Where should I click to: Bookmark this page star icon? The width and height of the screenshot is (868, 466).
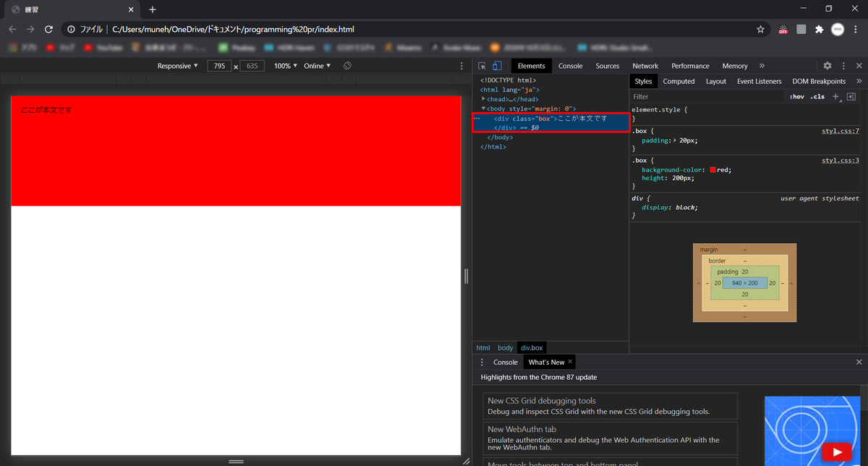(760, 30)
